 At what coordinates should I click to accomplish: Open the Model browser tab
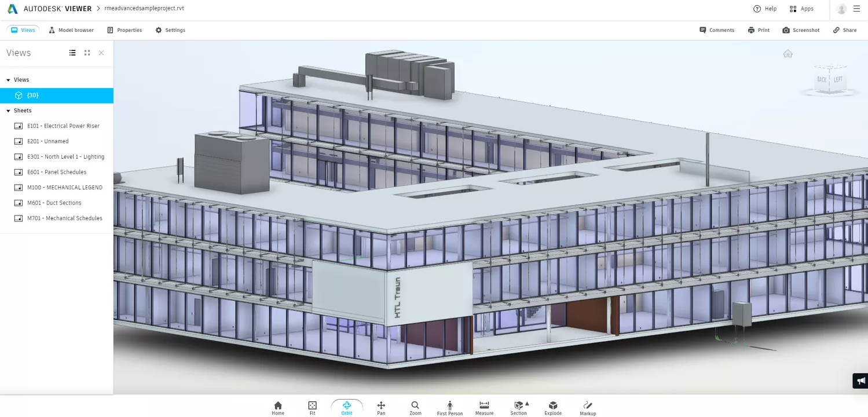coord(71,30)
